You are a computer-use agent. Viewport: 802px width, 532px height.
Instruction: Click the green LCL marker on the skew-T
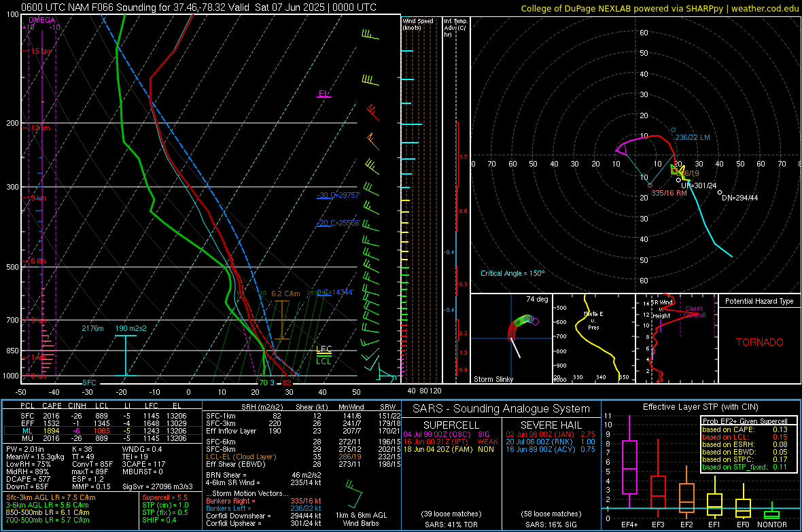coord(324,361)
